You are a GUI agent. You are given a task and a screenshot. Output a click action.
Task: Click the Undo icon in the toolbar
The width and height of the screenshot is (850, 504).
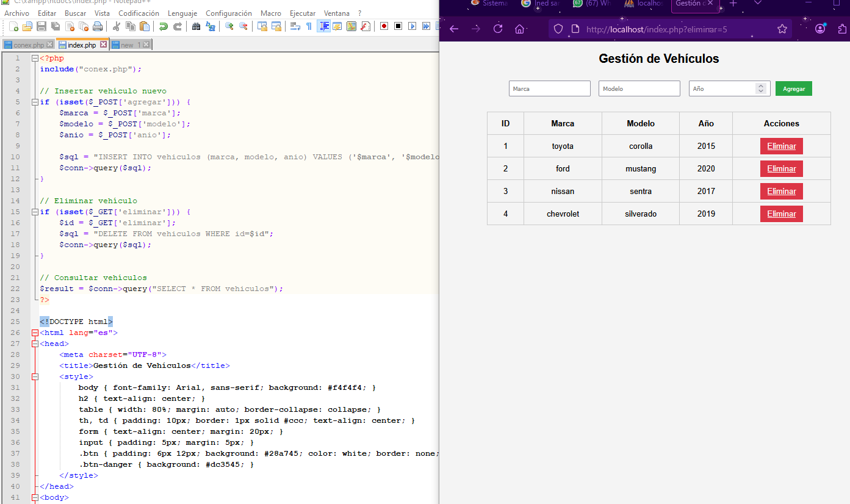click(x=163, y=26)
